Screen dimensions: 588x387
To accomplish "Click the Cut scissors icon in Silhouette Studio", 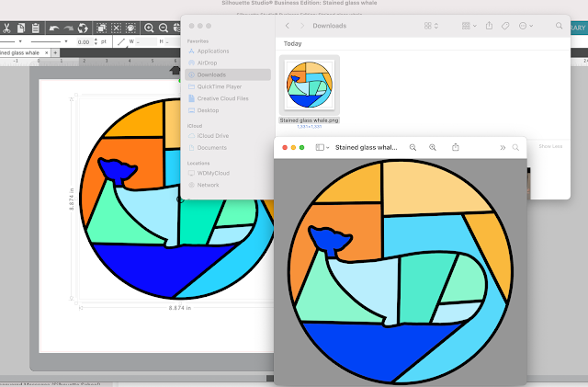I will (x=6, y=28).
